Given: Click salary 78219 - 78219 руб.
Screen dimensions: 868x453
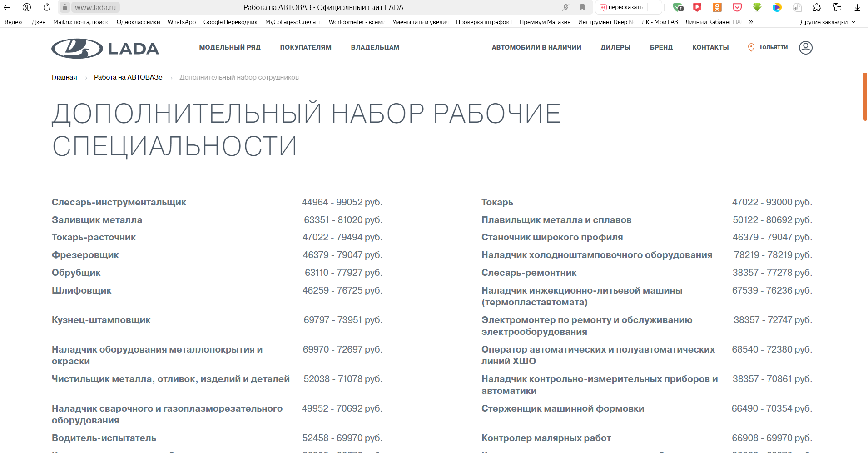Looking at the screenshot, I should click(773, 255).
